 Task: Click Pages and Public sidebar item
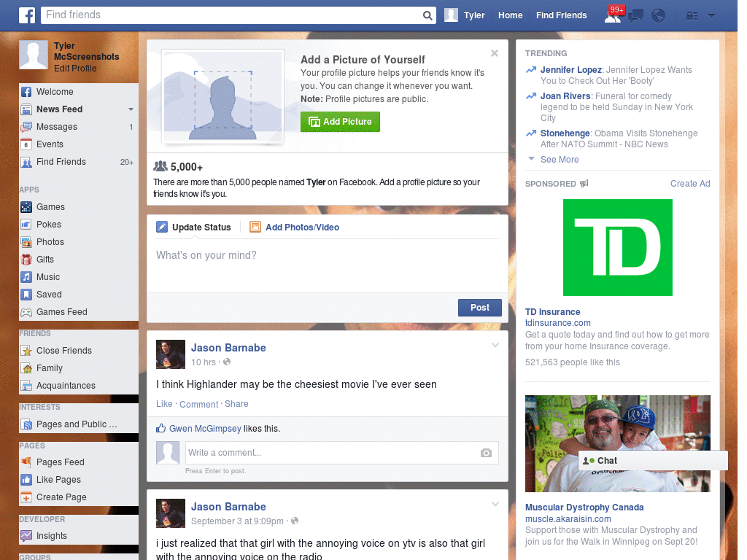(x=79, y=424)
